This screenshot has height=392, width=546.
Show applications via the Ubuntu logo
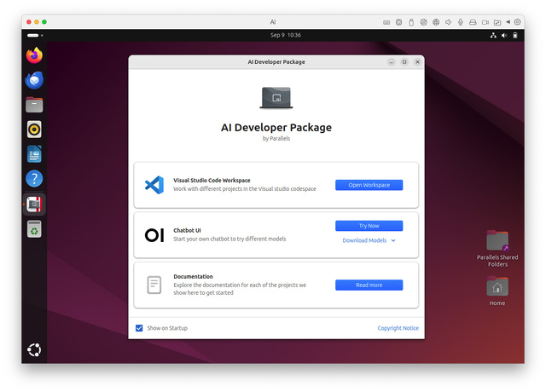tap(34, 349)
